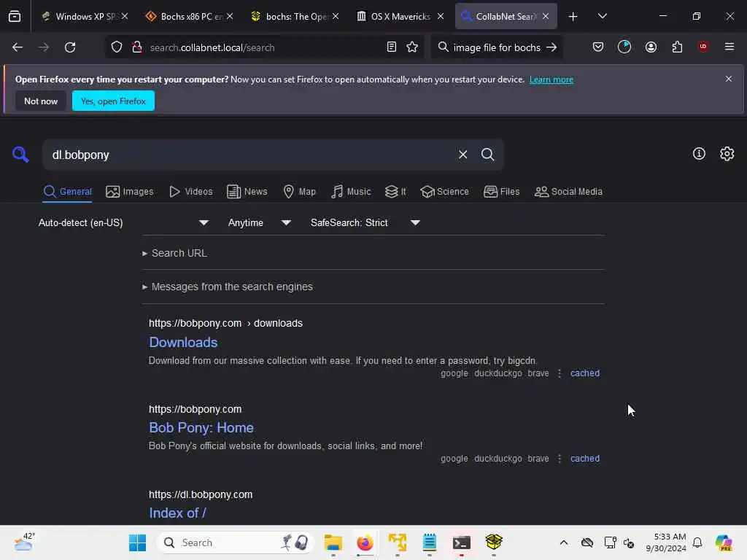Viewport: 747px width, 560px height.
Task: Close the CollabNet Search tab
Action: (x=546, y=16)
